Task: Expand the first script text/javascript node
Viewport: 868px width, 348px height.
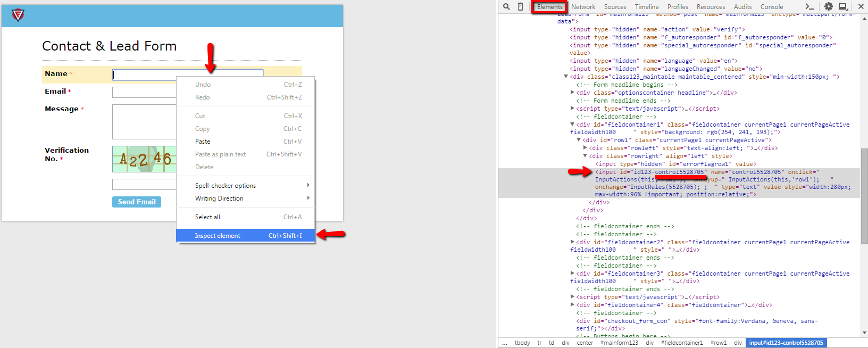Action: pyautogui.click(x=572, y=109)
